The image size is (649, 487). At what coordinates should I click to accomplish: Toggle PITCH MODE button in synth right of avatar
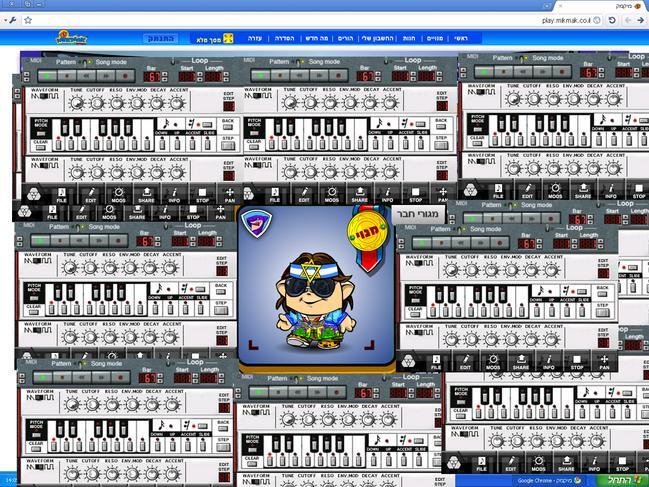[415, 300]
